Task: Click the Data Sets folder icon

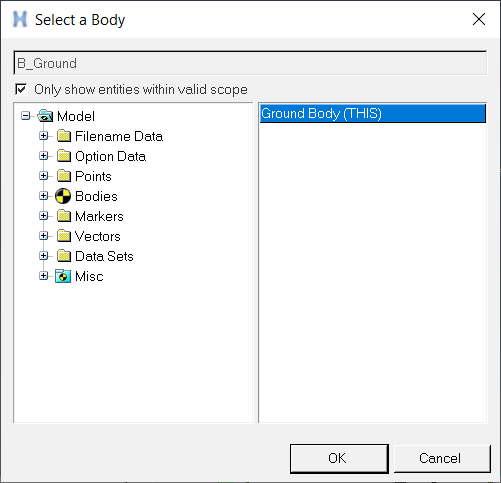Action: 64,256
